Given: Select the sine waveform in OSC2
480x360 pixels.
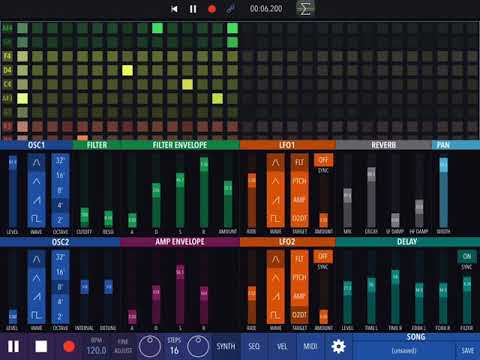Looking at the screenshot, I should [36, 259].
